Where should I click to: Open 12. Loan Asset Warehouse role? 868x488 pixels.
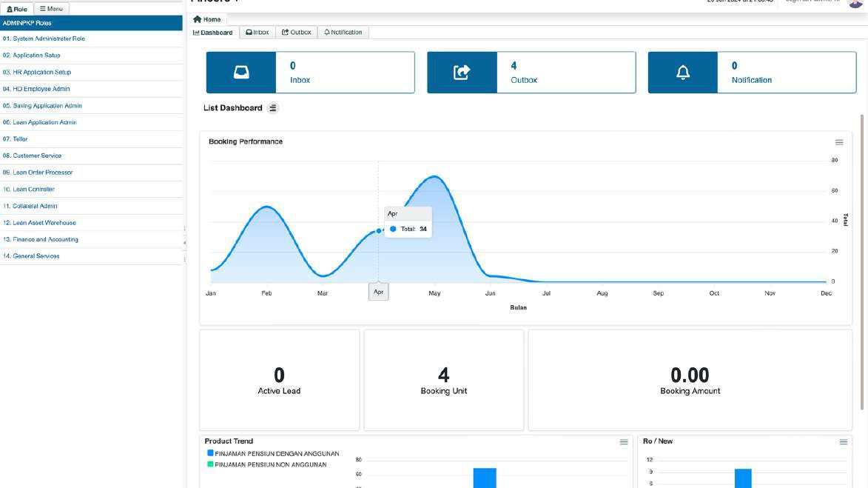(x=91, y=223)
